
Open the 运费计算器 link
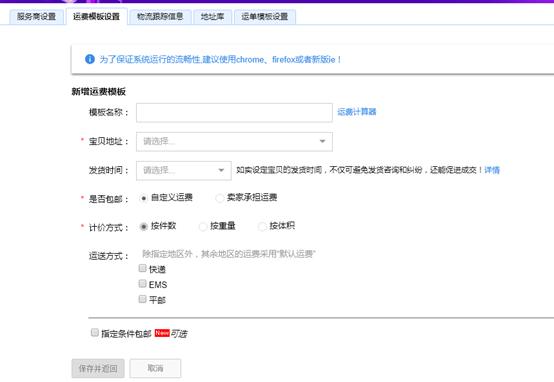pyautogui.click(x=356, y=112)
